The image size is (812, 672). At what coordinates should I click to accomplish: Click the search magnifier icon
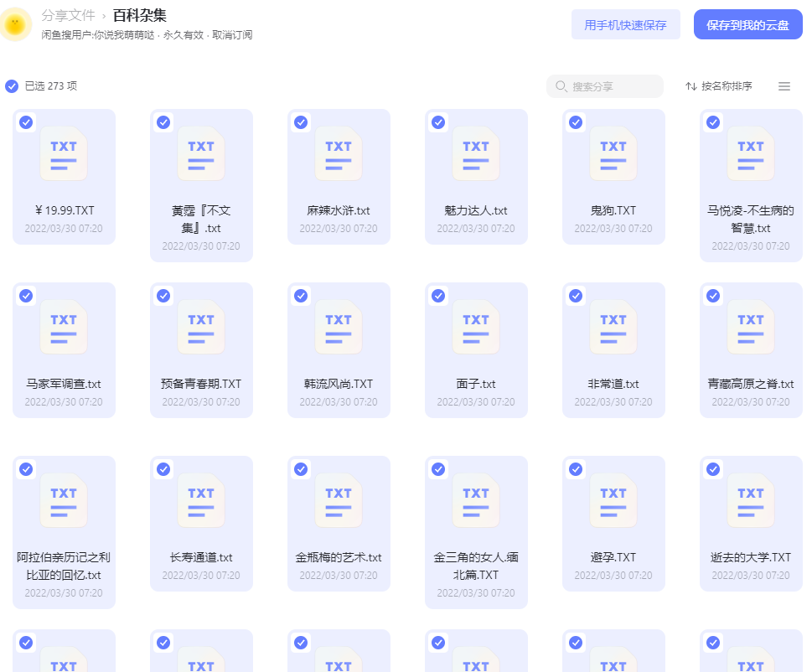[561, 86]
